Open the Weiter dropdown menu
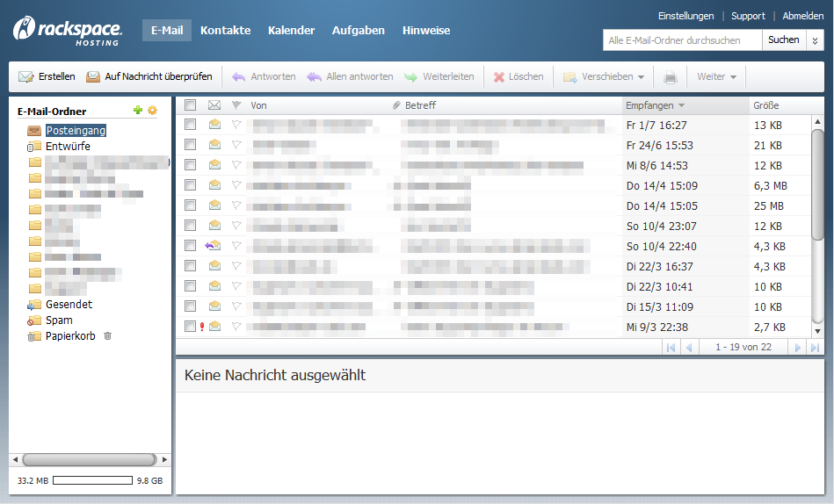834x504 pixels. pyautogui.click(x=715, y=77)
